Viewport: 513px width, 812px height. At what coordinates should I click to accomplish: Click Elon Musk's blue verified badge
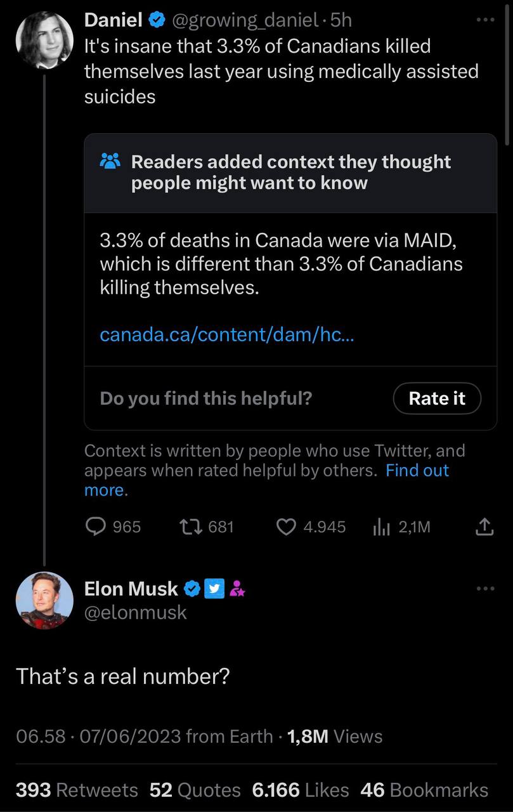pyautogui.click(x=192, y=589)
